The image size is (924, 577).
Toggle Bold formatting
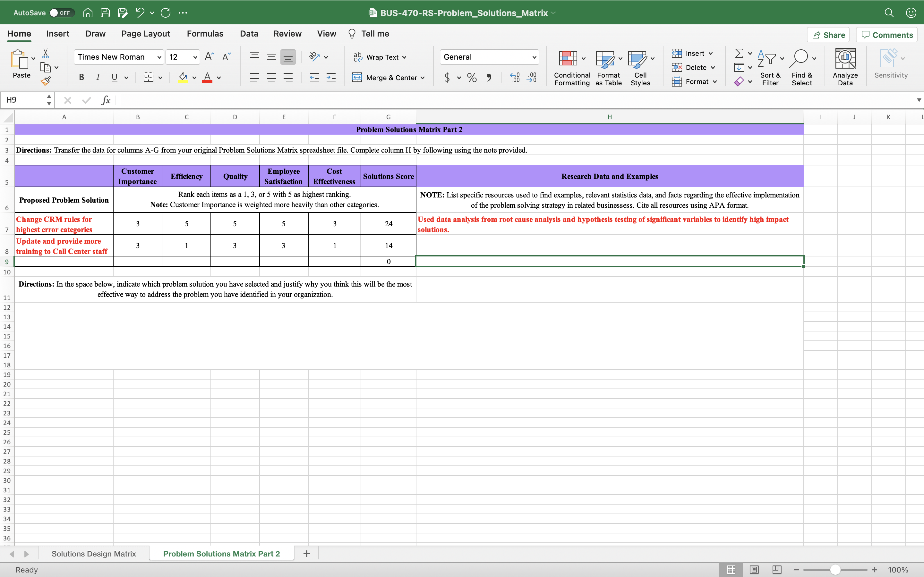click(x=81, y=78)
